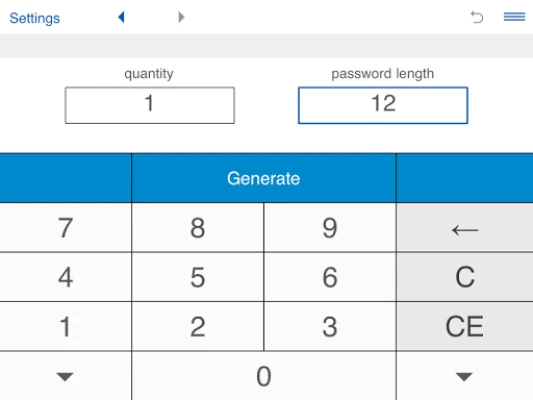The height and width of the screenshot is (400, 533).
Task: Select the quantity input field
Action: [x=150, y=105]
